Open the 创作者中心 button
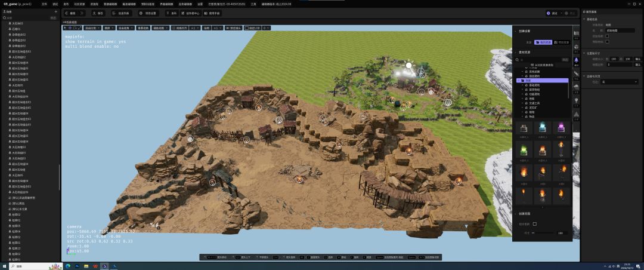Image resolution: width=644 pixels, height=270 pixels. coord(190,13)
